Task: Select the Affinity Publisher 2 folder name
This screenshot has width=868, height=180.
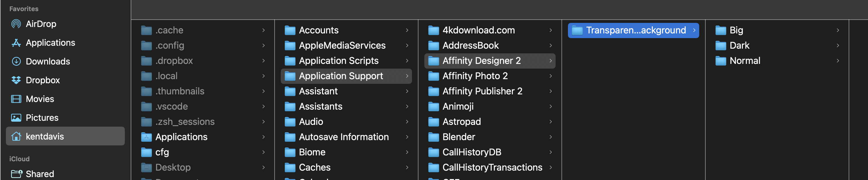Action: coord(482,91)
